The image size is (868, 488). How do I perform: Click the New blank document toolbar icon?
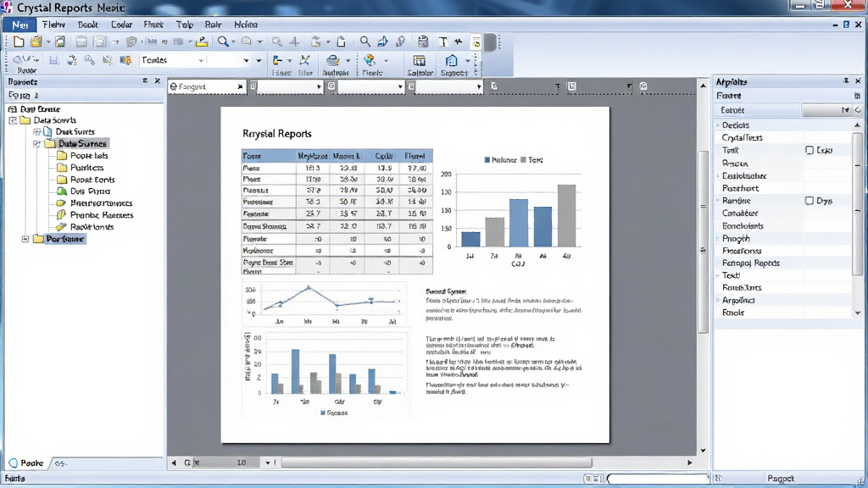point(19,42)
